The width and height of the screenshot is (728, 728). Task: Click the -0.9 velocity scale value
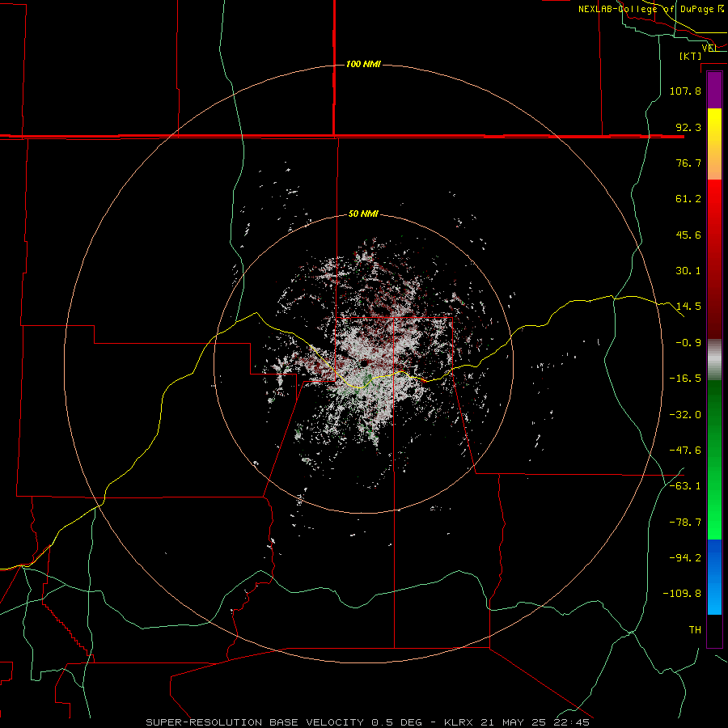(688, 343)
